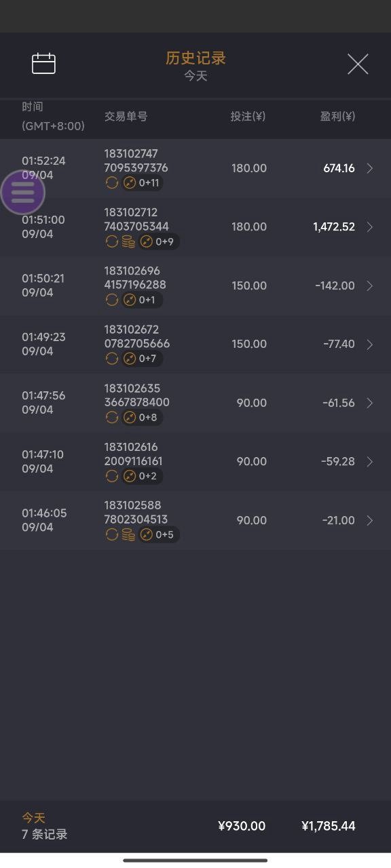This screenshot has width=391, height=868.
Task: Click the 投注(¥) column header
Action: (248, 116)
